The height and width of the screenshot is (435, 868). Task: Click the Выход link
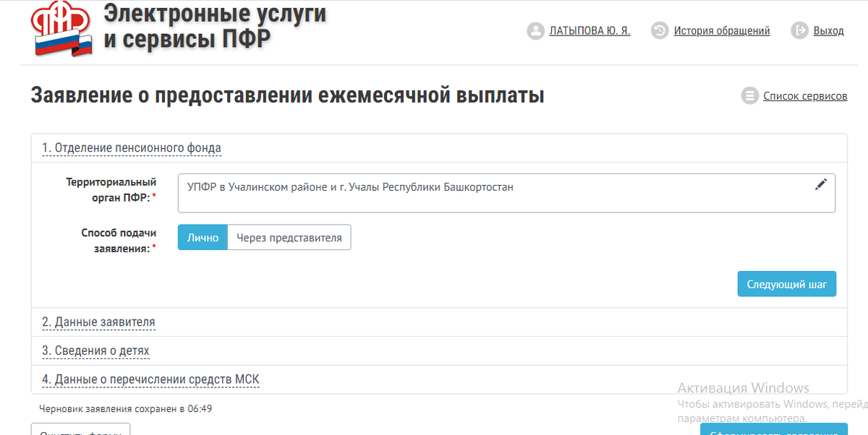pyautogui.click(x=828, y=31)
